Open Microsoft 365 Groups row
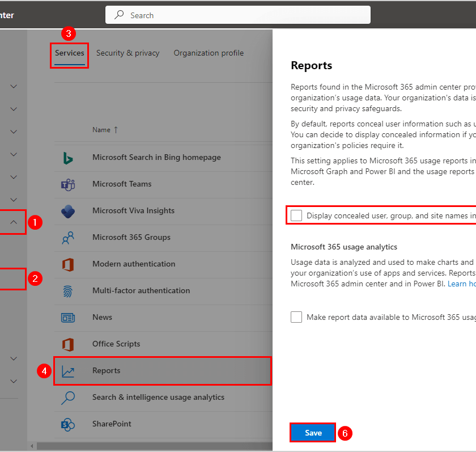Viewport: 476px width, 452px height. click(163, 238)
